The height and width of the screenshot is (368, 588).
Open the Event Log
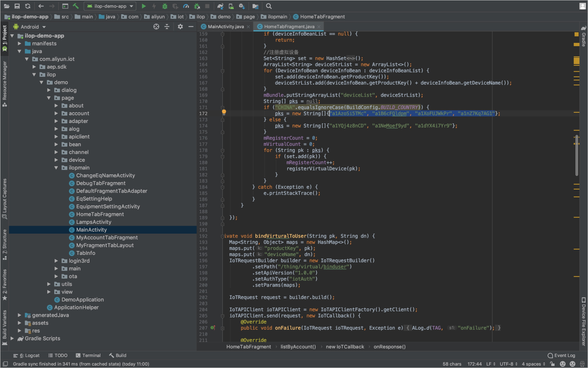coord(561,355)
